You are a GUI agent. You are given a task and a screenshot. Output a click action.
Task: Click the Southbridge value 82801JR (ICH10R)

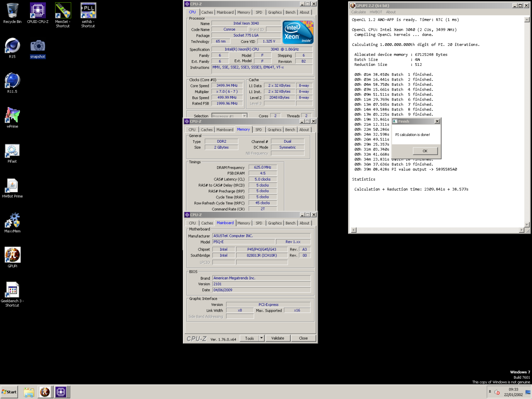(262, 255)
